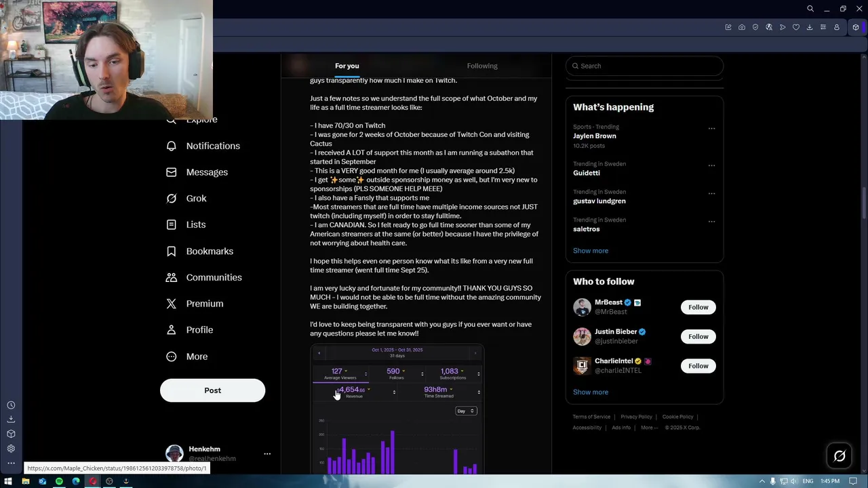Open File Explorer from taskbar
This screenshot has width=868, height=488.
click(25, 481)
